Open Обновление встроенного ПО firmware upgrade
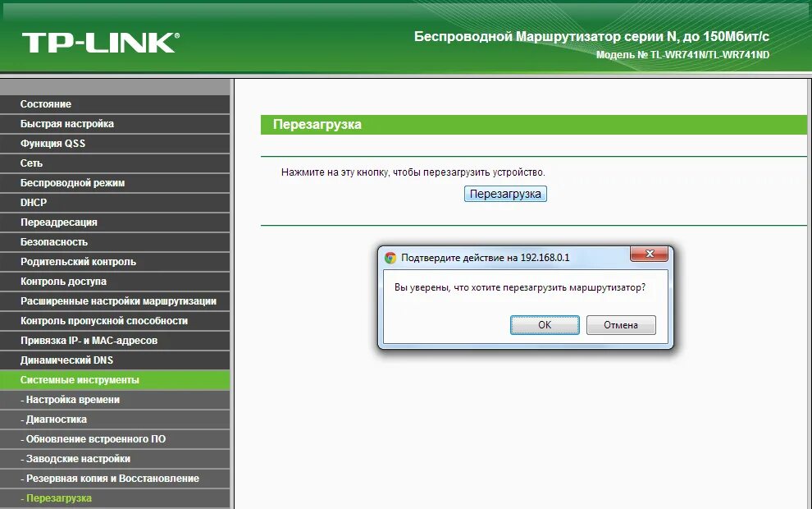 (x=92, y=439)
